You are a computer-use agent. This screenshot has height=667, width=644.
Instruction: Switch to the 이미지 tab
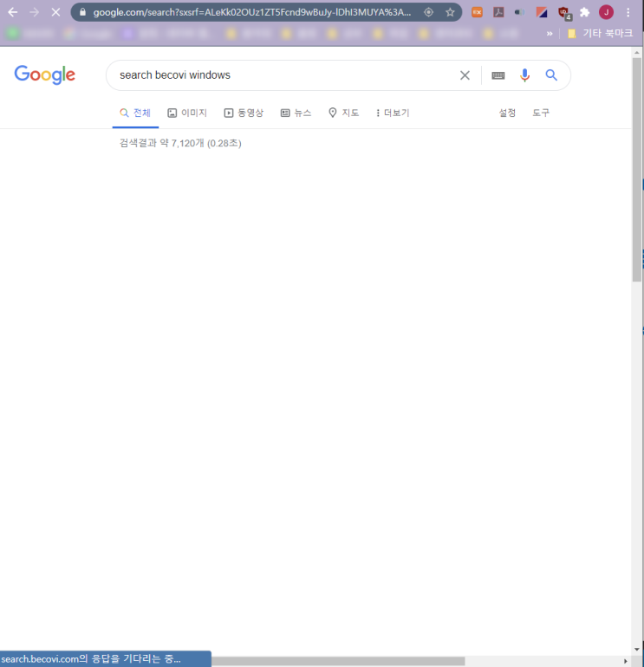coord(187,113)
